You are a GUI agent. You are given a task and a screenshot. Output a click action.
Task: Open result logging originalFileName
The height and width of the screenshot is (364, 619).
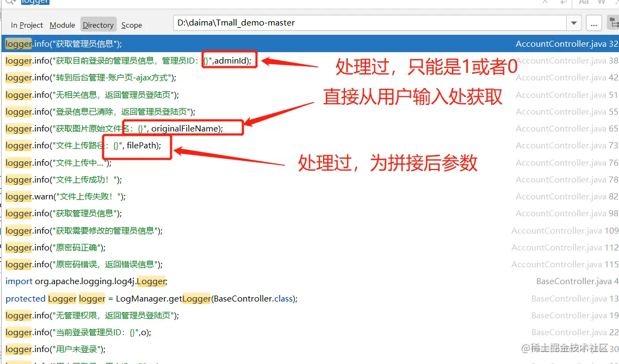(310, 129)
